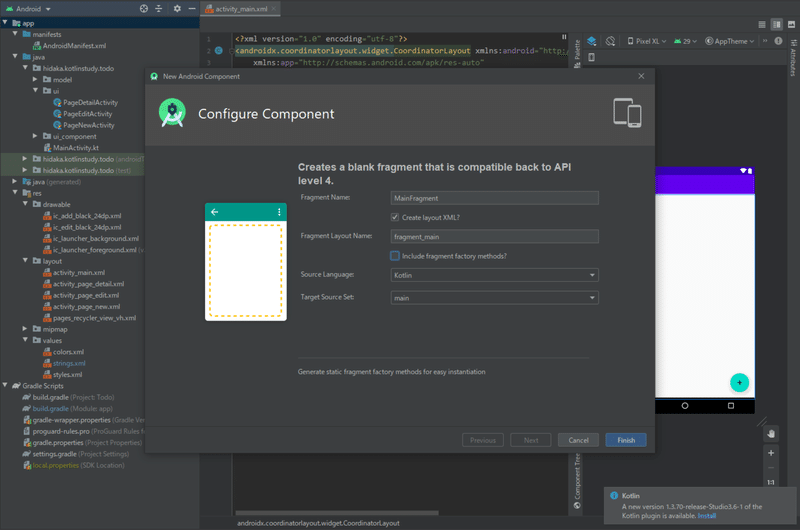This screenshot has height=530, width=800.
Task: Click Kotlin notification info icon
Action: pos(614,495)
